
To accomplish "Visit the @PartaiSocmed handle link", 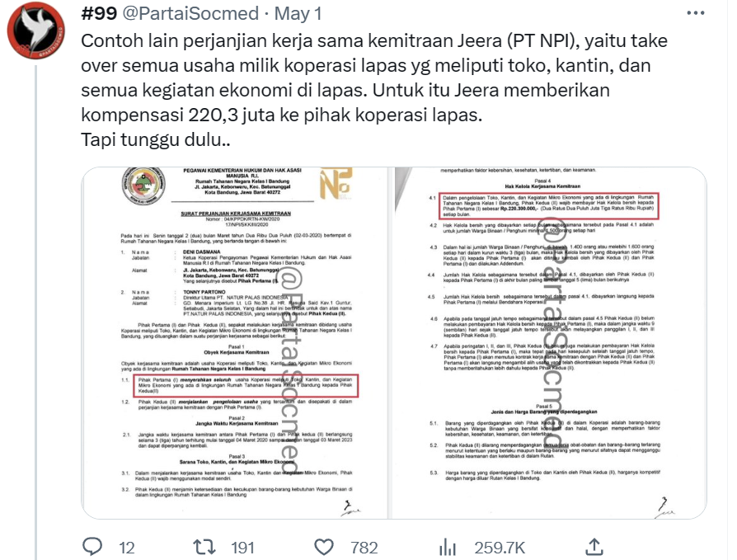I will 190,14.
